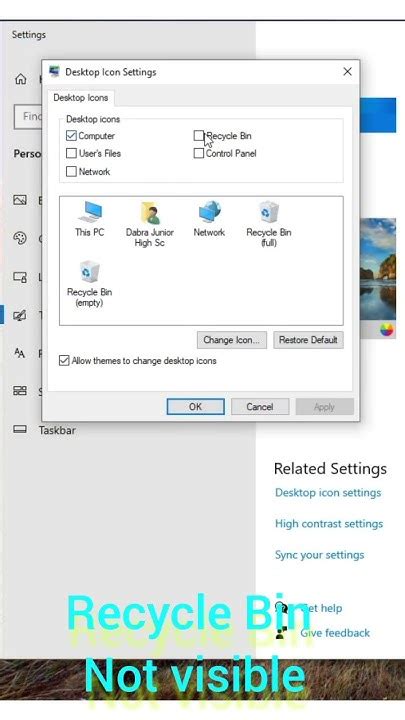The width and height of the screenshot is (405, 720).
Task: Uncheck the Computer checkbox
Action: [x=71, y=135]
